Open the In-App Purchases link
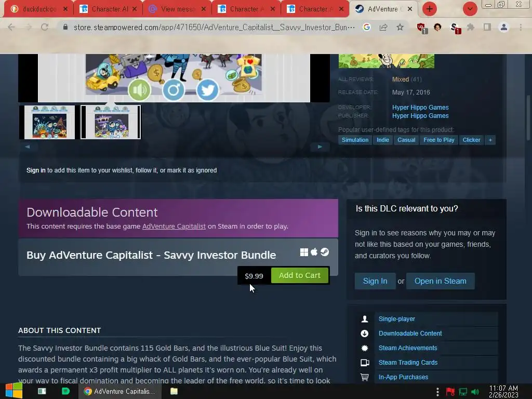Screen dimensions: 532x399 click(403, 377)
